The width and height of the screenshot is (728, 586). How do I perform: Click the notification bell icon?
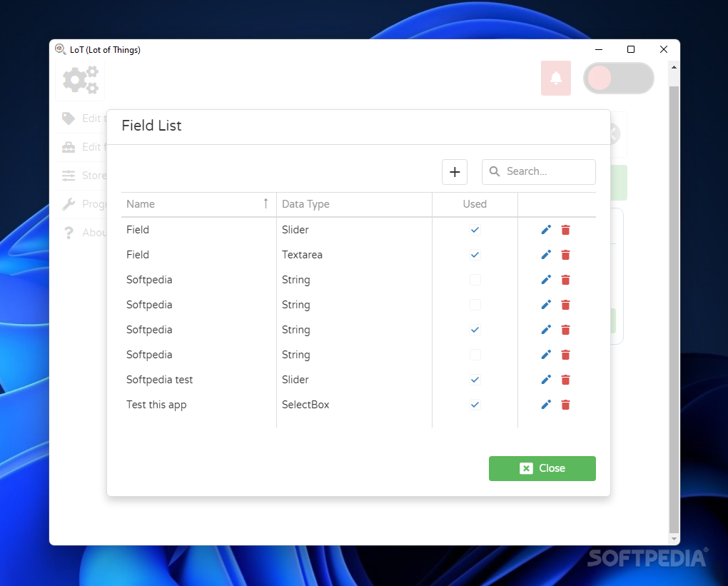(x=556, y=78)
